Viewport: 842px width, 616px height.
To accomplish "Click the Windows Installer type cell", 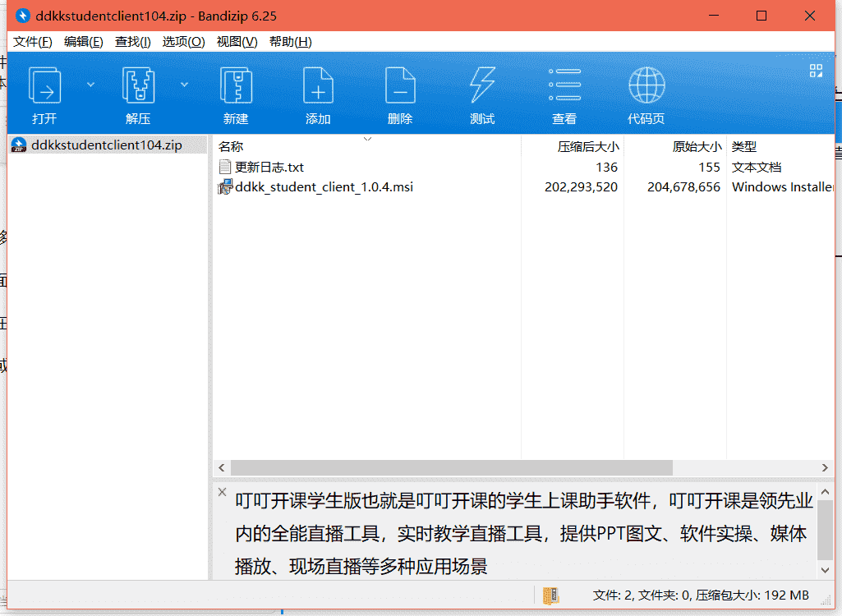I will pyautogui.click(x=782, y=187).
